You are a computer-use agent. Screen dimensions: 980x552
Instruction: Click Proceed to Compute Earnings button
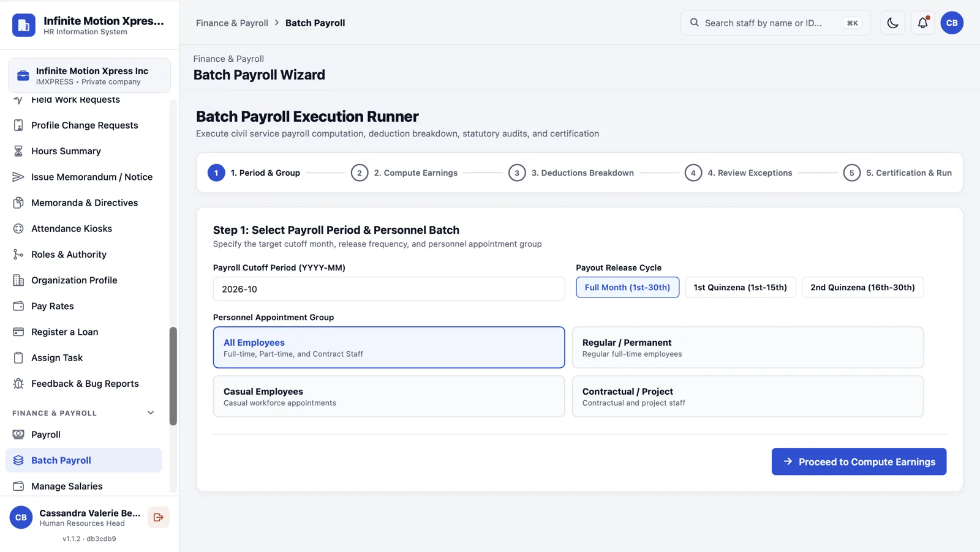pos(859,462)
